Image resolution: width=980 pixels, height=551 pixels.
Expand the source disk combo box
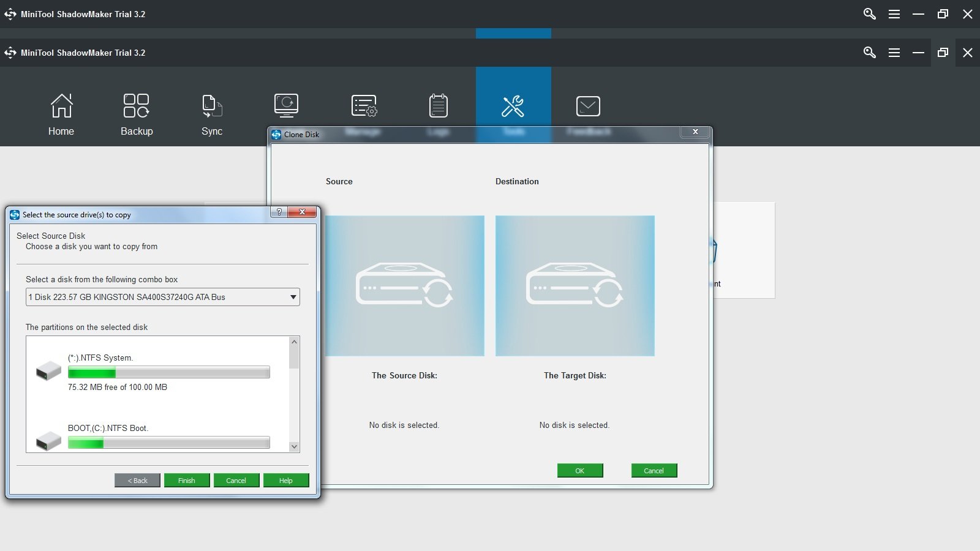(163, 297)
